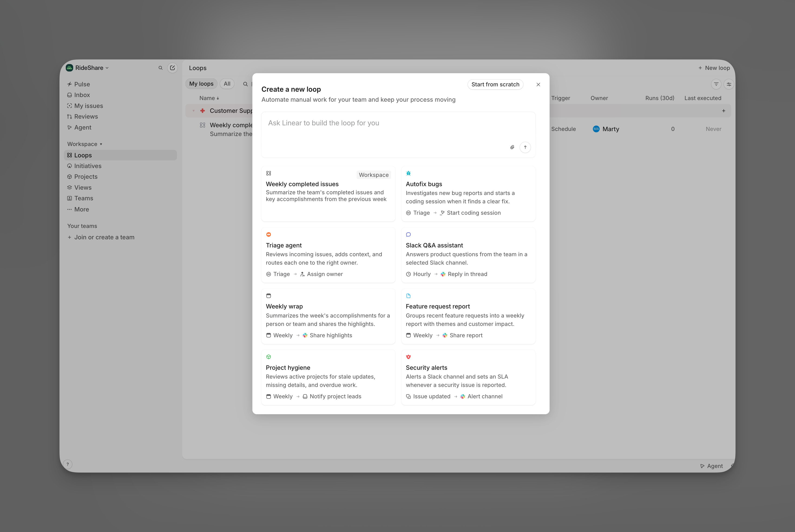Open Projects in the sidebar
795x532 pixels.
click(x=120, y=177)
